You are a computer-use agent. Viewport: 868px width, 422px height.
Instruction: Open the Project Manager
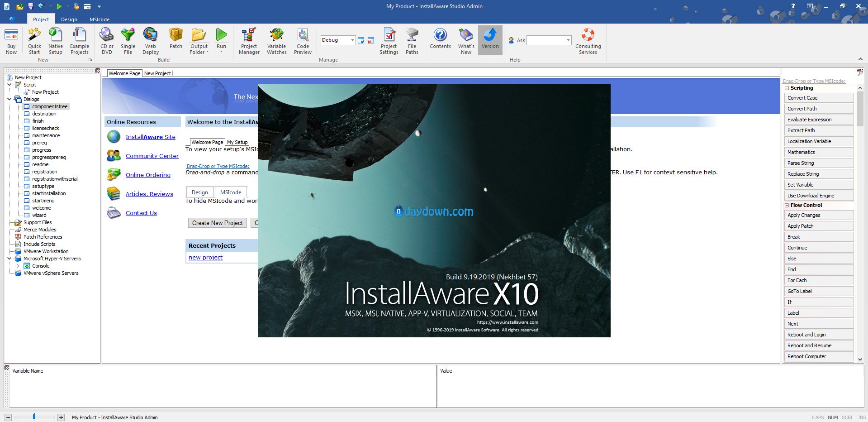point(249,41)
